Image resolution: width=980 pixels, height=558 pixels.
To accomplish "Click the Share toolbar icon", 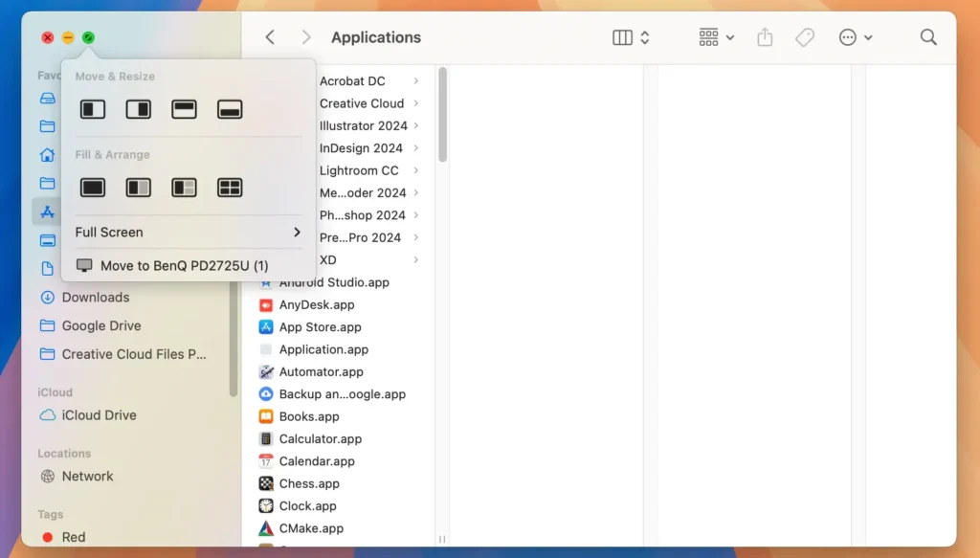I will pos(765,37).
